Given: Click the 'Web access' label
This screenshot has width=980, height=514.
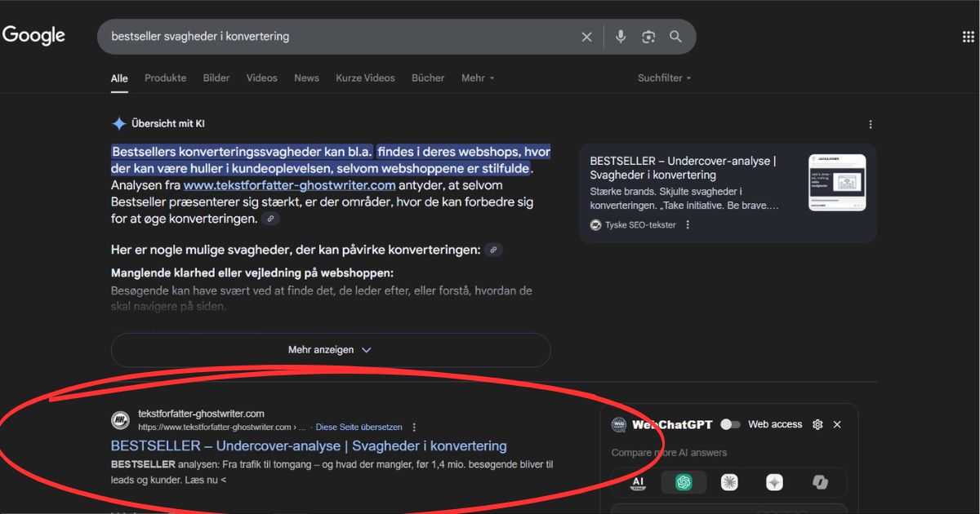Looking at the screenshot, I should 775,424.
